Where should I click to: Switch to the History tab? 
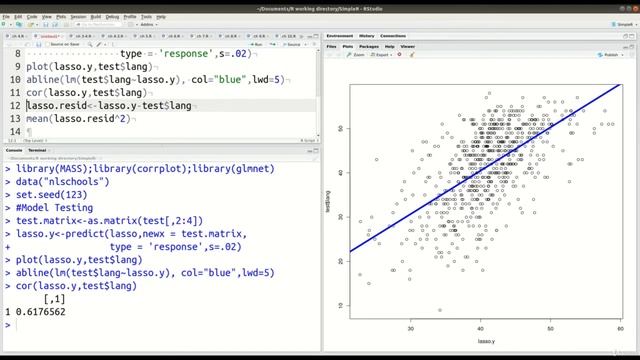[x=367, y=36]
